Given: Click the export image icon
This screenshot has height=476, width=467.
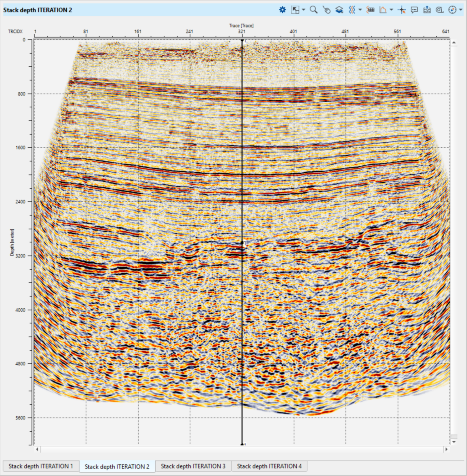Looking at the screenshot, I should click(x=427, y=10).
